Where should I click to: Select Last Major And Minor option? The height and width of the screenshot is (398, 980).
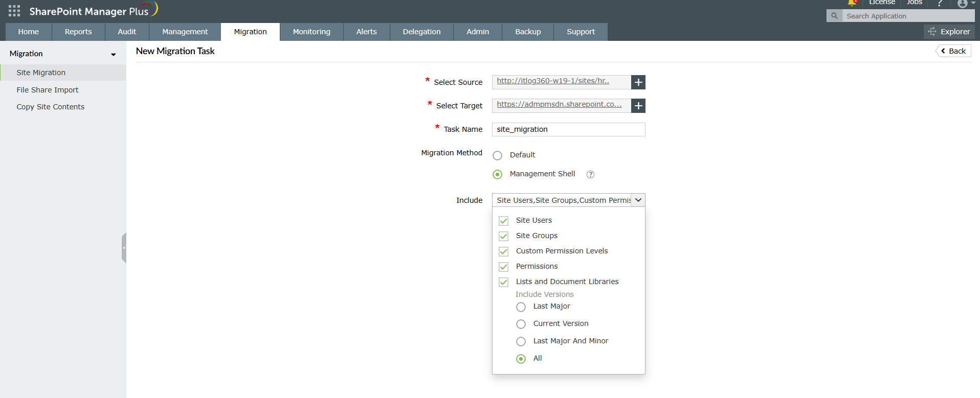pos(521,342)
